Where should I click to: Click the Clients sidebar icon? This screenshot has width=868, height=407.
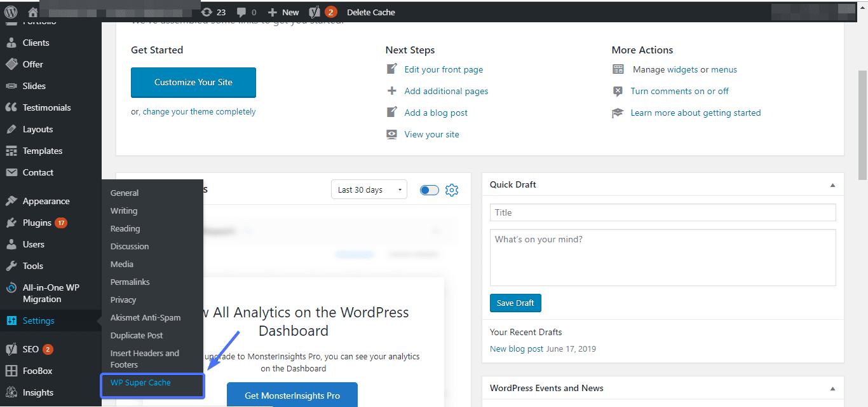coord(11,43)
